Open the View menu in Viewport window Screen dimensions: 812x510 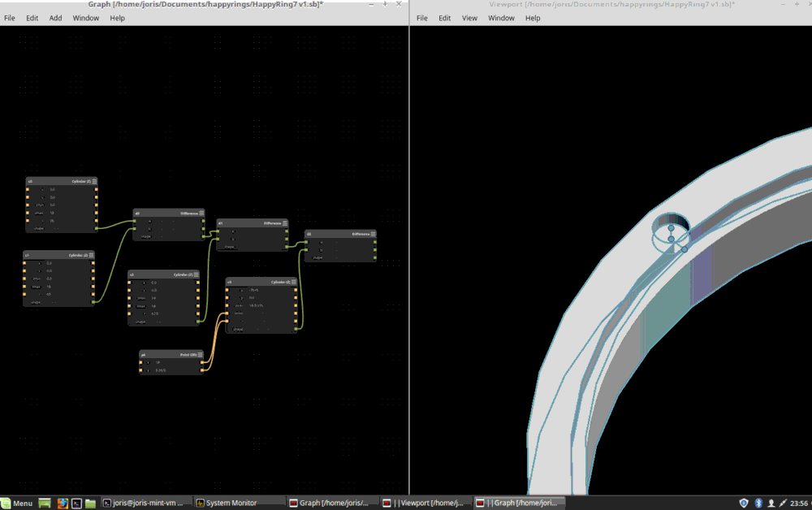(x=469, y=18)
